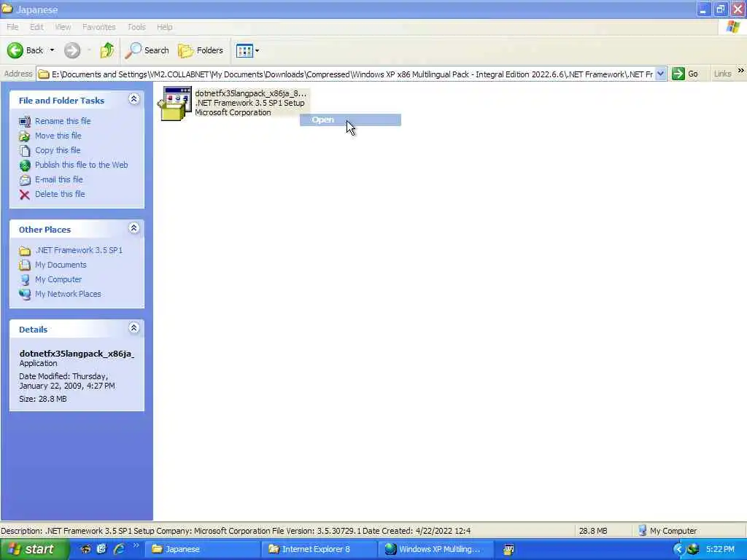Click the Size: 28.8 MB detail text

point(43,399)
